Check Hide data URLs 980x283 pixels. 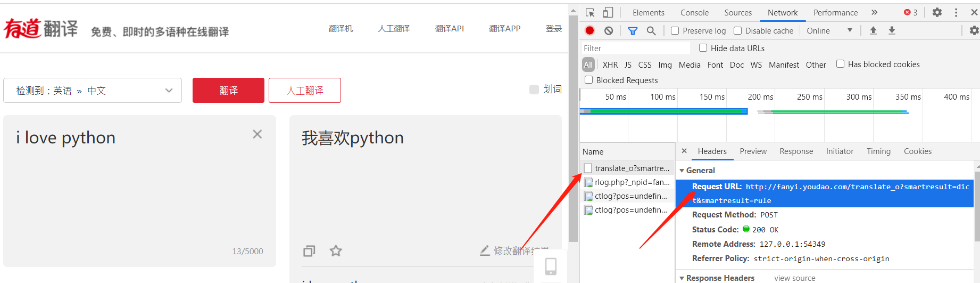coord(703,48)
